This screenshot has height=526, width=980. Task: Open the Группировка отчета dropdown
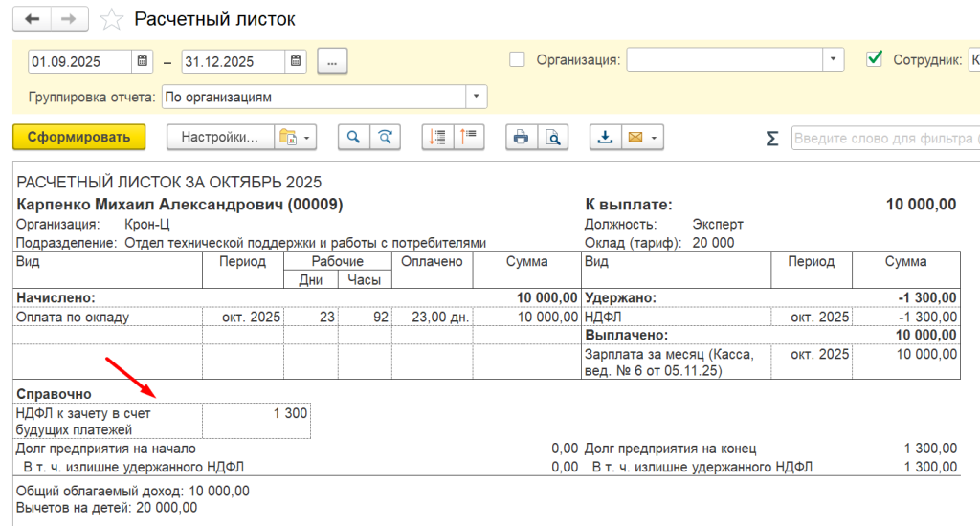[x=477, y=97]
